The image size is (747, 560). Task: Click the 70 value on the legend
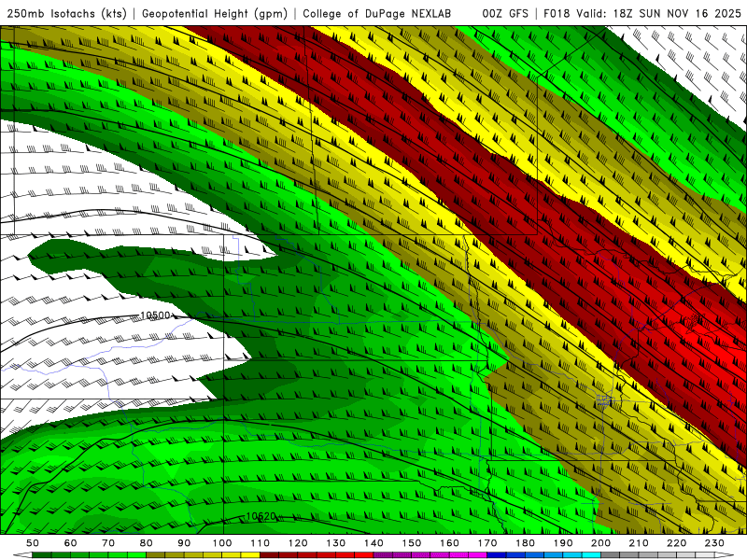(108, 543)
